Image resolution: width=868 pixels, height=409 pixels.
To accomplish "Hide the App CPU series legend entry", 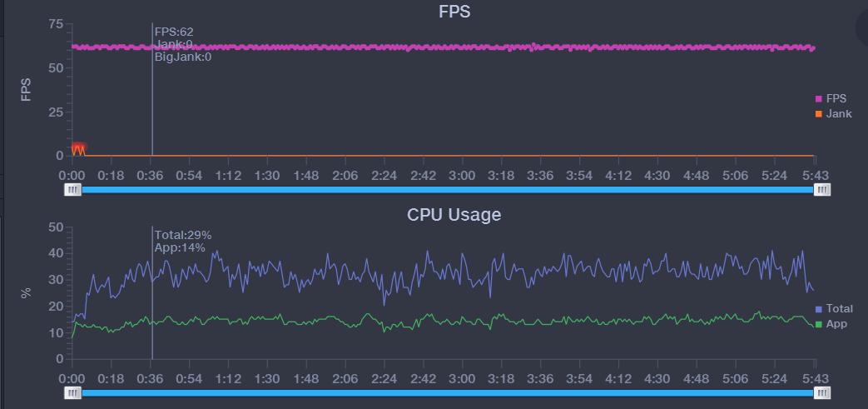I will coord(831,323).
